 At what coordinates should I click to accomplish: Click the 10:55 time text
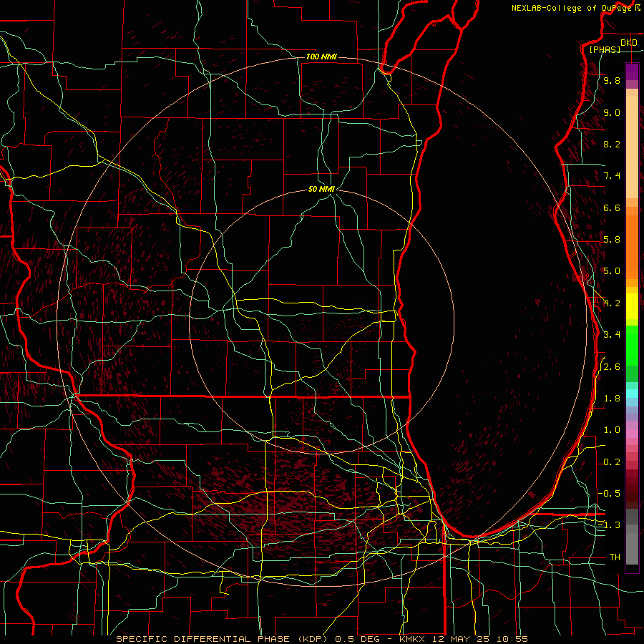click(x=512, y=639)
